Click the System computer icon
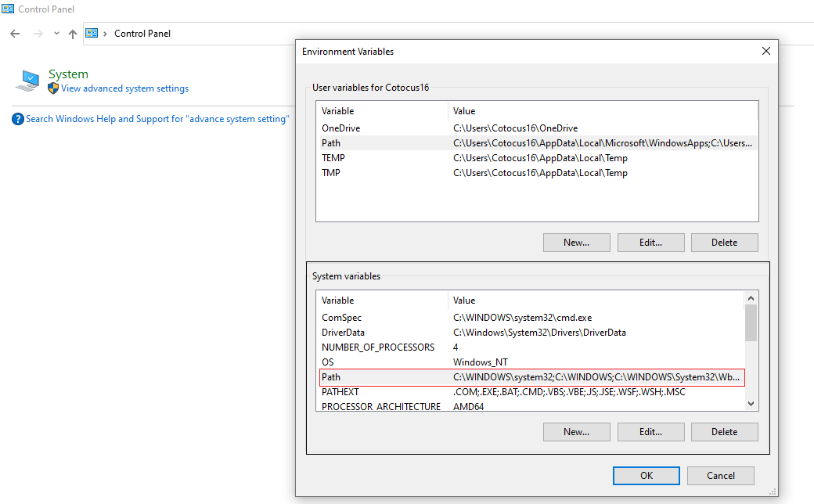 pyautogui.click(x=28, y=81)
